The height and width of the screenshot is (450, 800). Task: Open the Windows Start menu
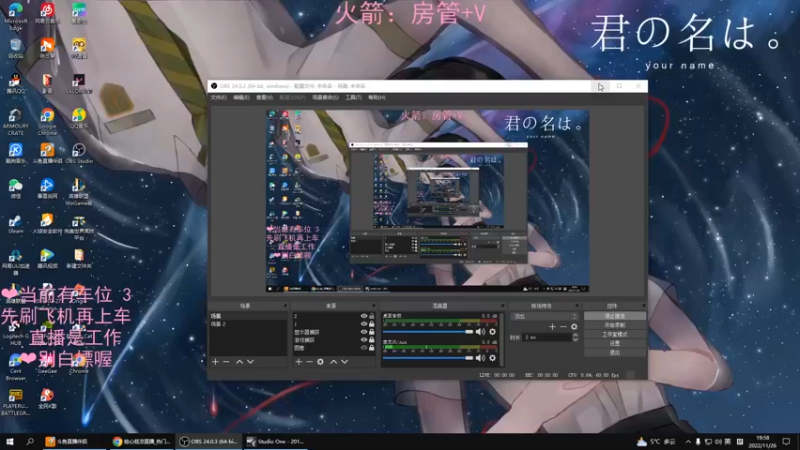9,441
